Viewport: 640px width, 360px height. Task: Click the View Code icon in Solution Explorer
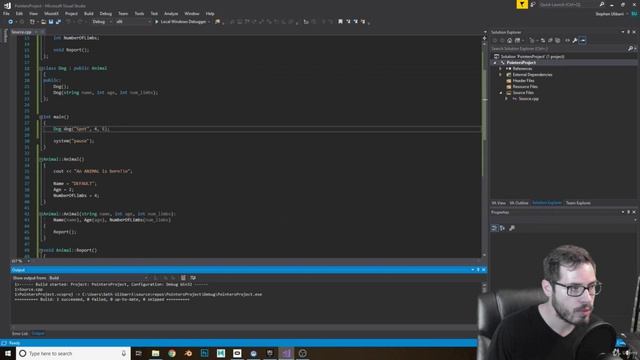(x=567, y=40)
